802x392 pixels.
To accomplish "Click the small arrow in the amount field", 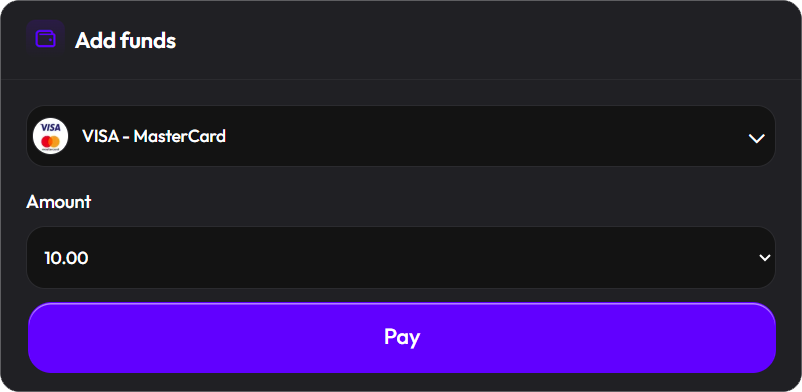I will click(x=765, y=258).
